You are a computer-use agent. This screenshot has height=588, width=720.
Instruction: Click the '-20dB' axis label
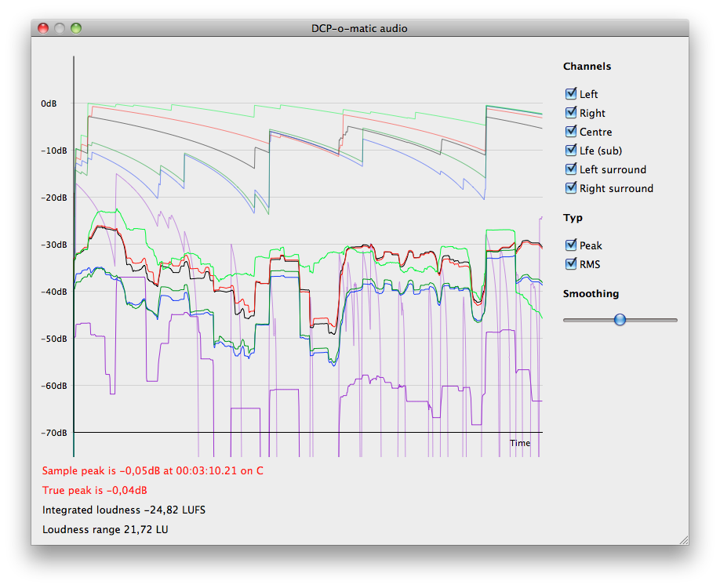53,198
